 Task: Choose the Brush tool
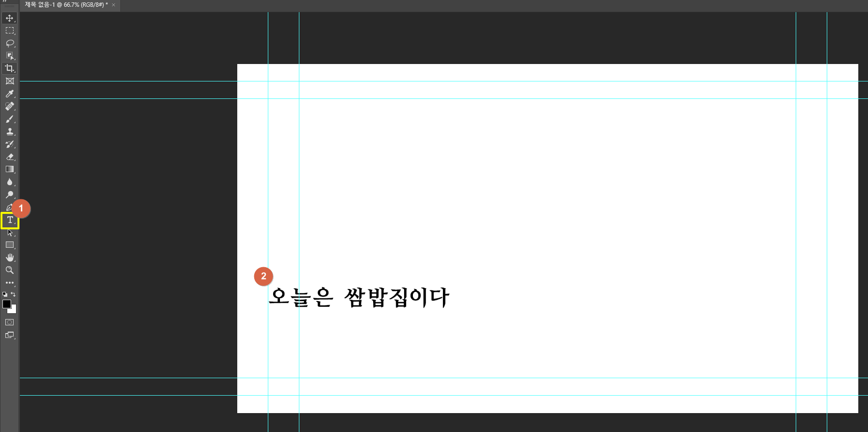click(10, 119)
